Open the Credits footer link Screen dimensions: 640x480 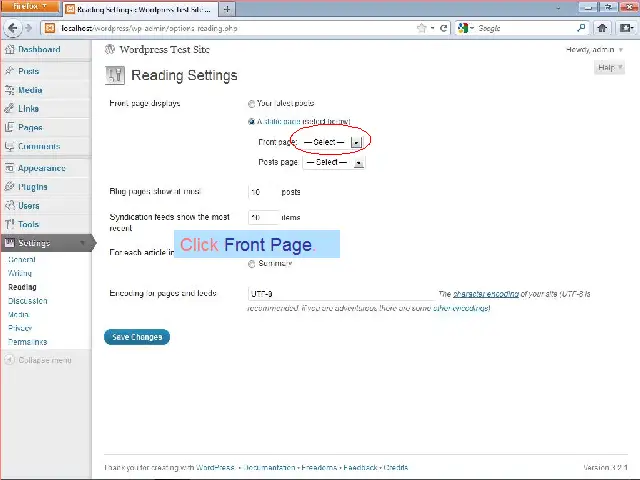pyautogui.click(x=396, y=467)
